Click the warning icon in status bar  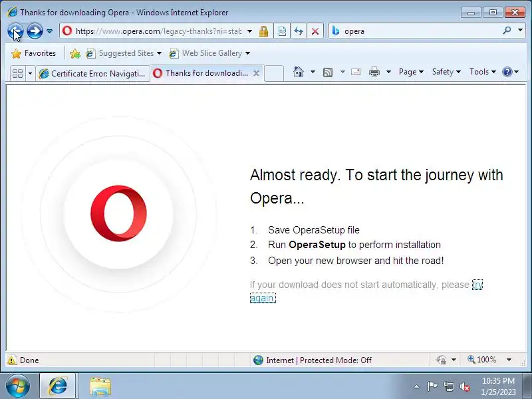pyautogui.click(x=12, y=360)
